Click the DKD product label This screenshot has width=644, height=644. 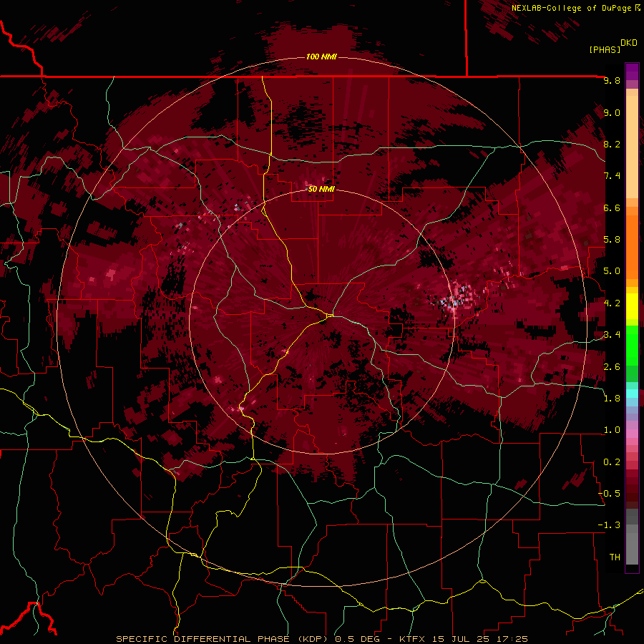[628, 43]
